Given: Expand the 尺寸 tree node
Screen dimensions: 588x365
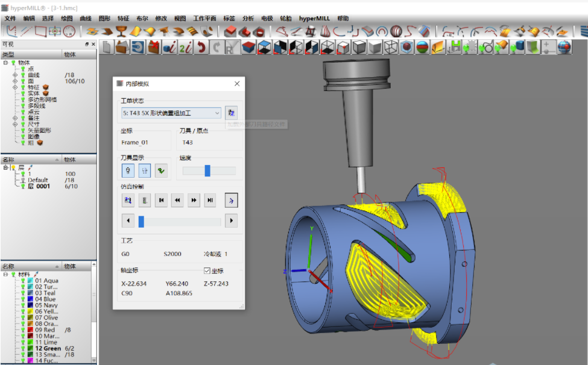Looking at the screenshot, I should coord(15,124).
